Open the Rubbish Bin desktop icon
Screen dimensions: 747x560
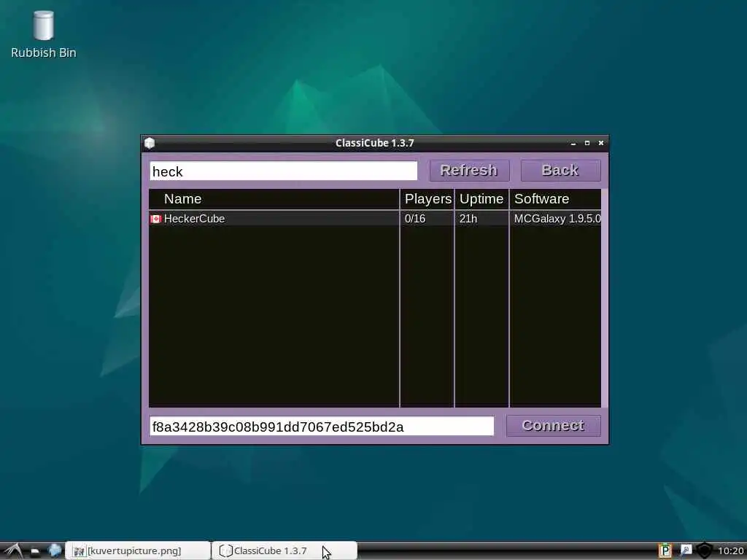tap(43, 34)
